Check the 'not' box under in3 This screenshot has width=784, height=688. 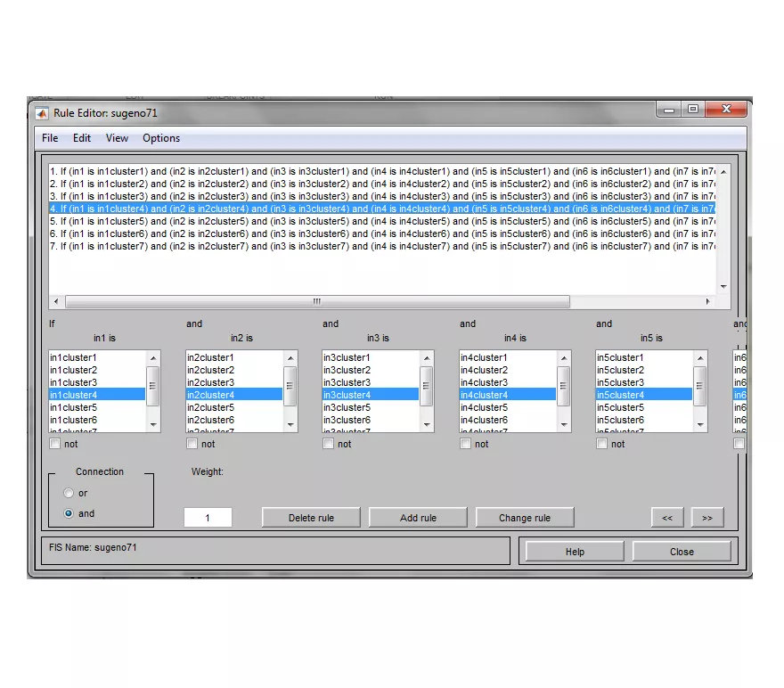pyautogui.click(x=330, y=444)
